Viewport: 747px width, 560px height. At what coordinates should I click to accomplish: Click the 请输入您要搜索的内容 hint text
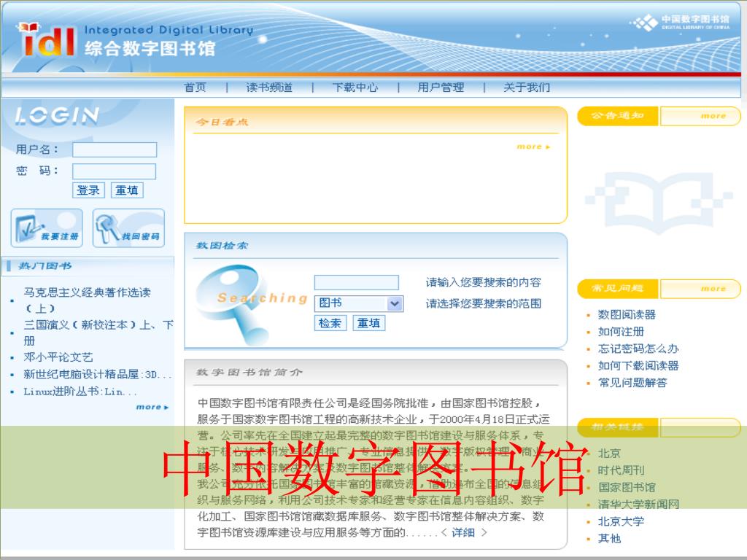tap(483, 282)
